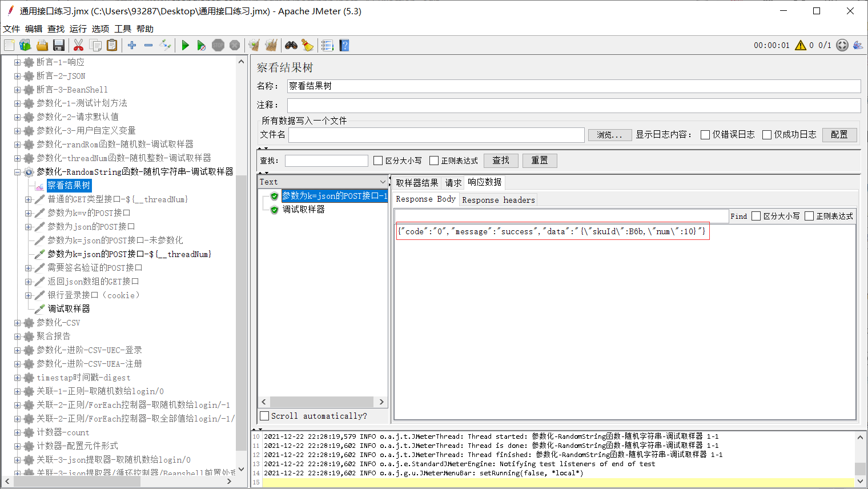Viewport: 868px width, 489px height.
Task: Click the 浏览... button
Action: 610,135
